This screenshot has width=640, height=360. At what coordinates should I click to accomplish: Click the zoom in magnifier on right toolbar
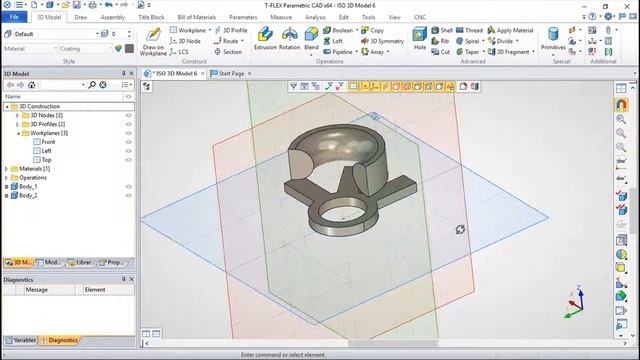[x=621, y=119]
